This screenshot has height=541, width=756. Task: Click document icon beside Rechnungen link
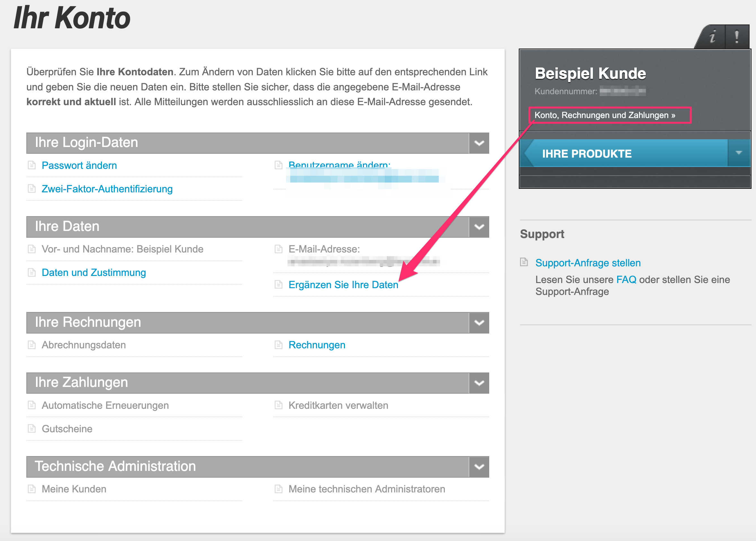pos(279,345)
